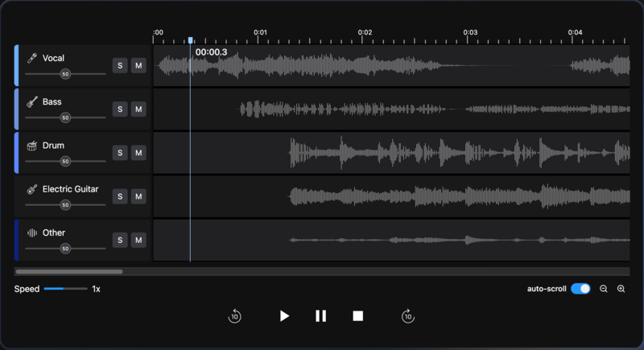The height and width of the screenshot is (350, 644).
Task: Mute the Vocal track
Action: (138, 65)
